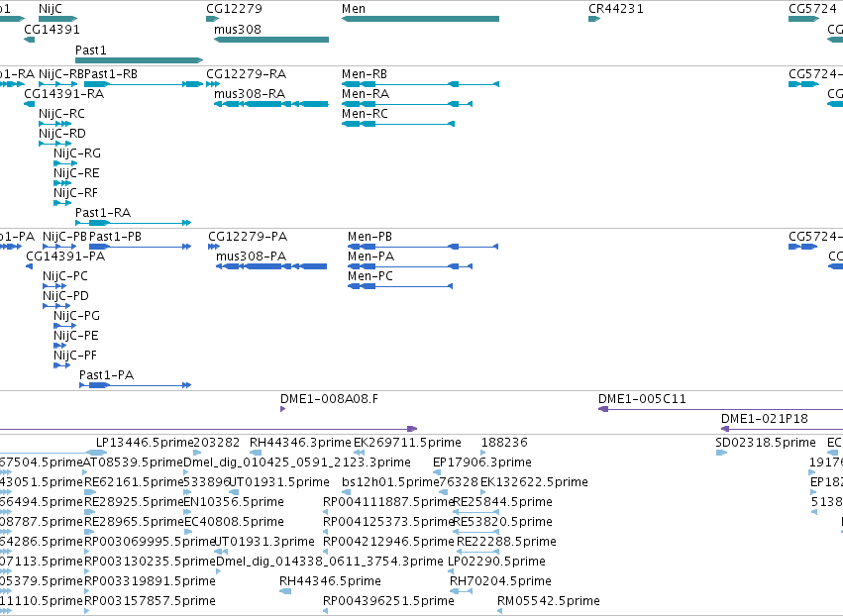Click the CG14391 gene label
843x616 pixels.
(x=52, y=29)
